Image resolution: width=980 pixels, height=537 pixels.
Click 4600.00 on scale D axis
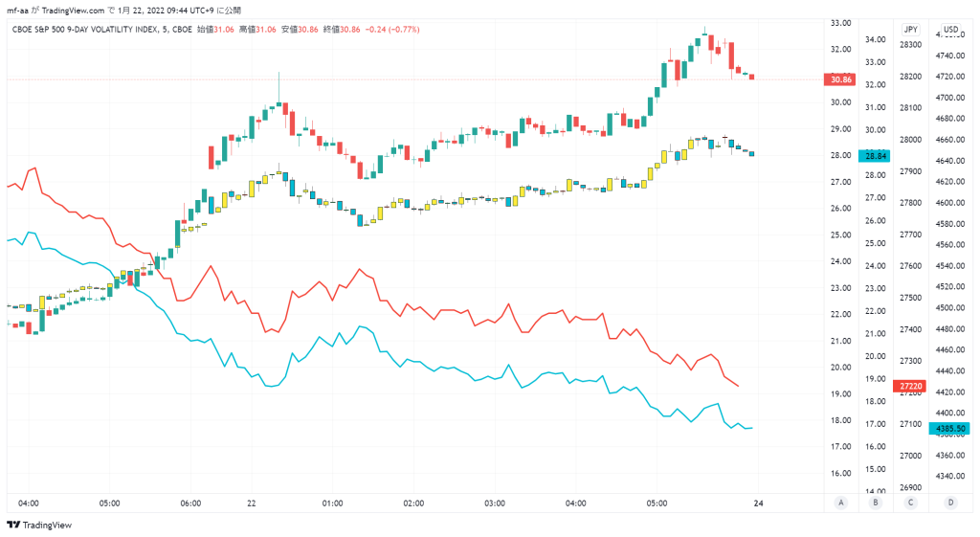coord(950,203)
